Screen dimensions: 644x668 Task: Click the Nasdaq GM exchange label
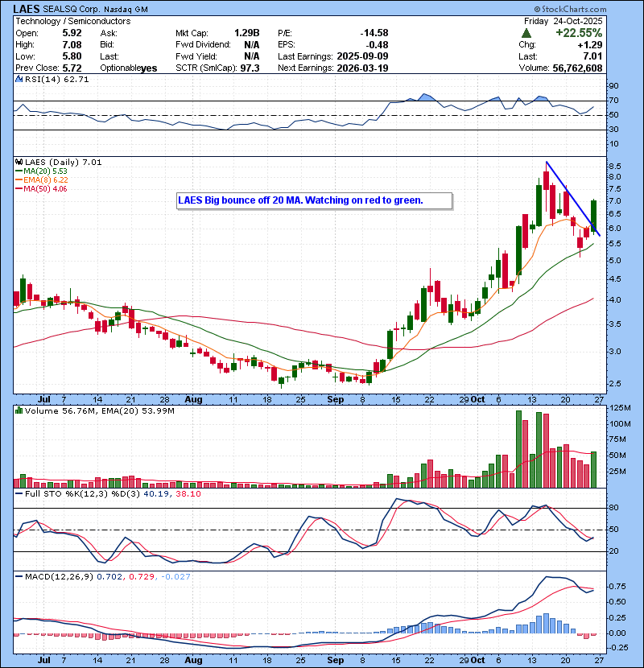click(x=125, y=10)
